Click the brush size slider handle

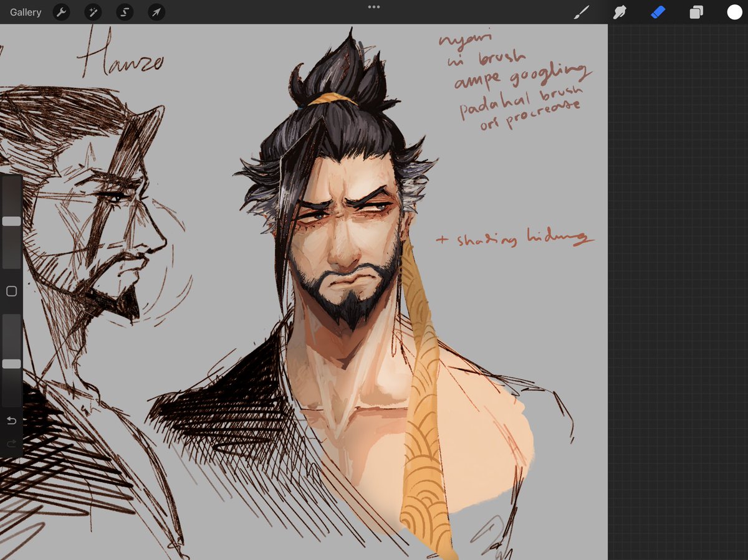pos(11,221)
